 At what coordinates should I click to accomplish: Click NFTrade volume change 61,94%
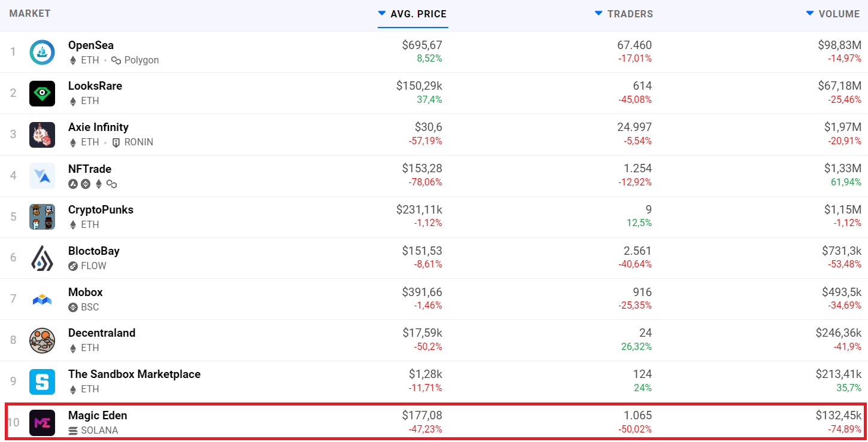pos(846,182)
